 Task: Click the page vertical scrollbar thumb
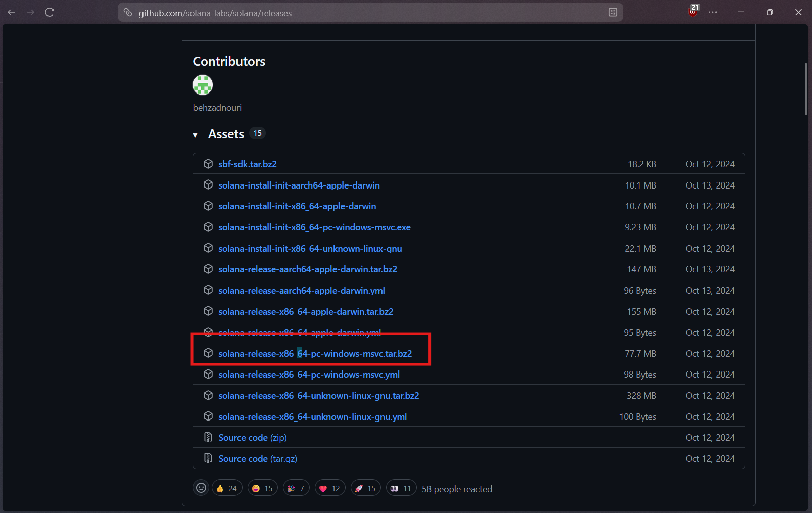coord(805,89)
